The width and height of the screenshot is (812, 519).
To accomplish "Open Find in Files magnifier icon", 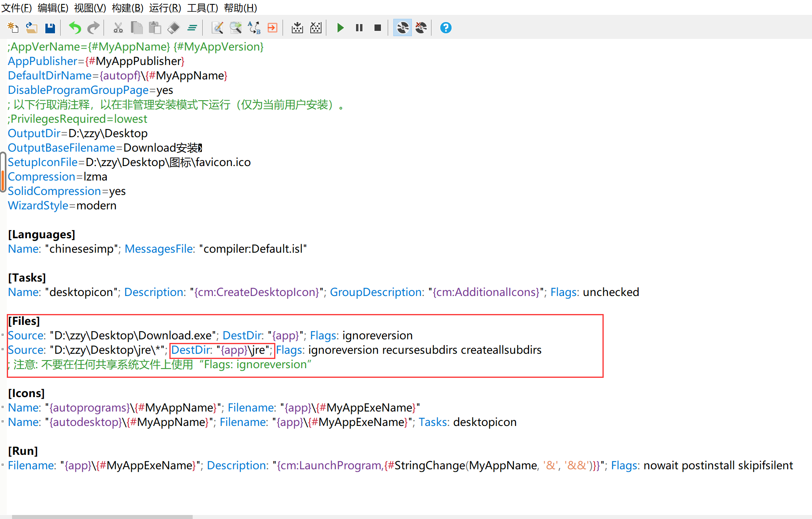I will 236,28.
